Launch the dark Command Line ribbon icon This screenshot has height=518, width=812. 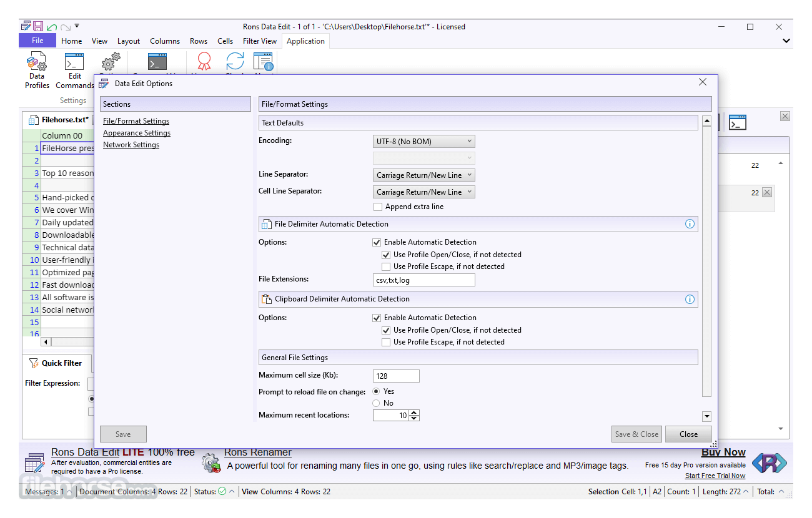coord(157,62)
